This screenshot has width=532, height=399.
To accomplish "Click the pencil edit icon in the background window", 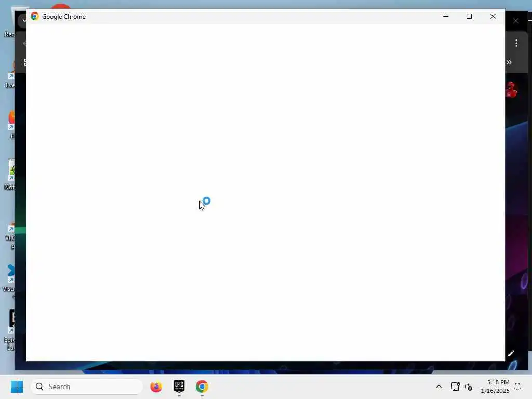I will pyautogui.click(x=511, y=353).
